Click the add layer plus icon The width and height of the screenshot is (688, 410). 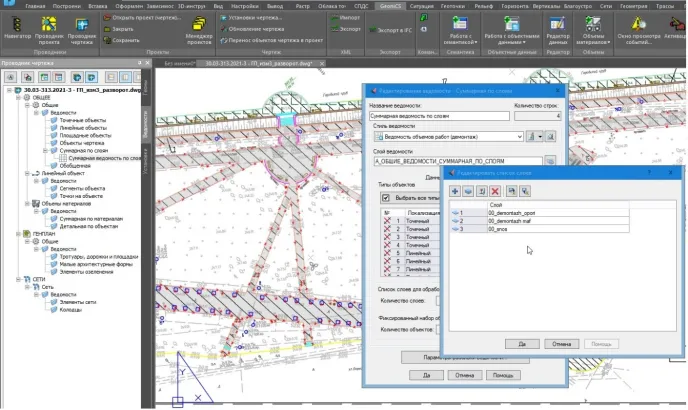coord(455,190)
